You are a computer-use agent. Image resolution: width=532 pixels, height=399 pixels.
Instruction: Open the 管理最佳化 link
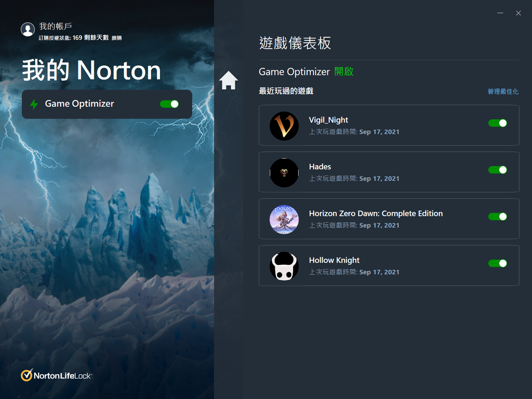(503, 91)
